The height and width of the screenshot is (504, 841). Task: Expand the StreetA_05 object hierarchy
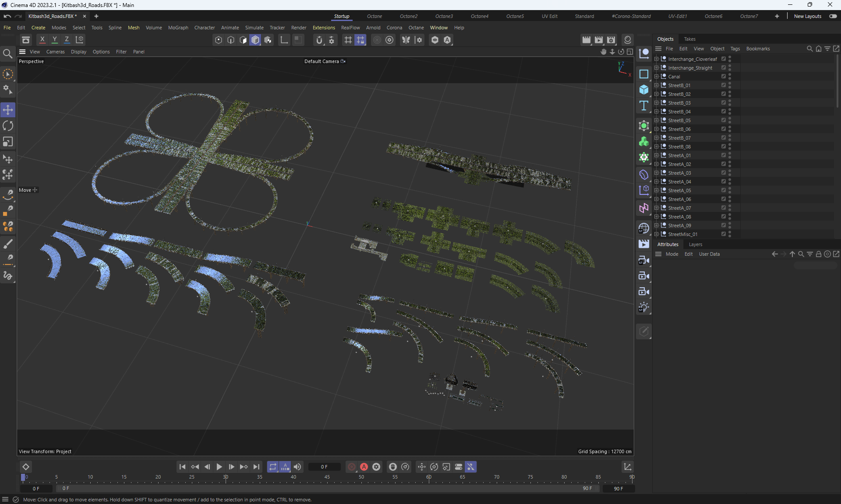tap(656, 190)
